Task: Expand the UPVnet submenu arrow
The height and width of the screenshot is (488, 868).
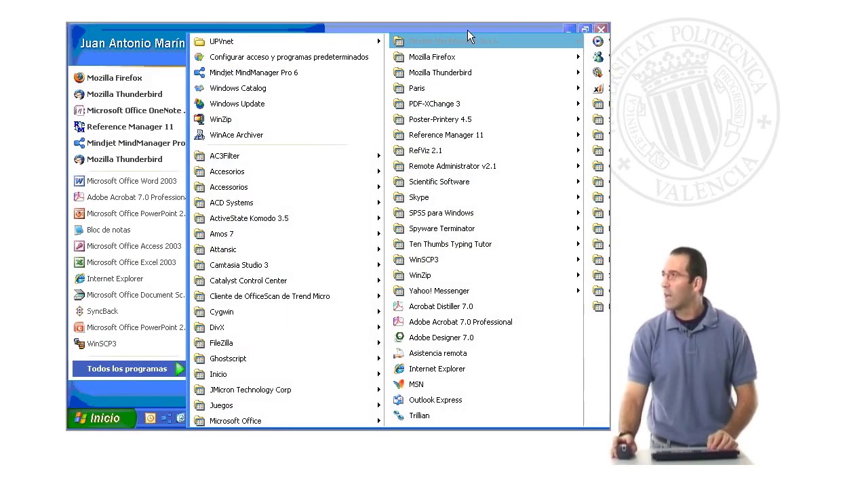Action: point(378,41)
